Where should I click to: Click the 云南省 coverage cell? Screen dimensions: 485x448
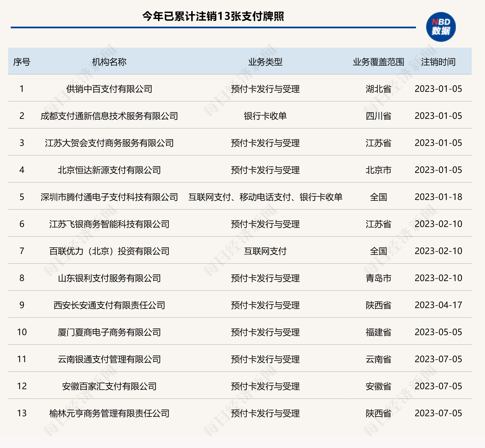(378, 359)
